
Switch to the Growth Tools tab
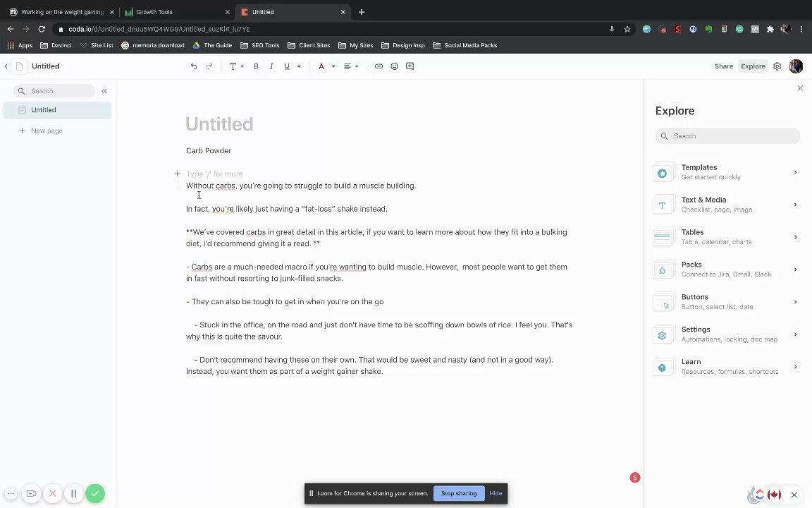[177, 12]
